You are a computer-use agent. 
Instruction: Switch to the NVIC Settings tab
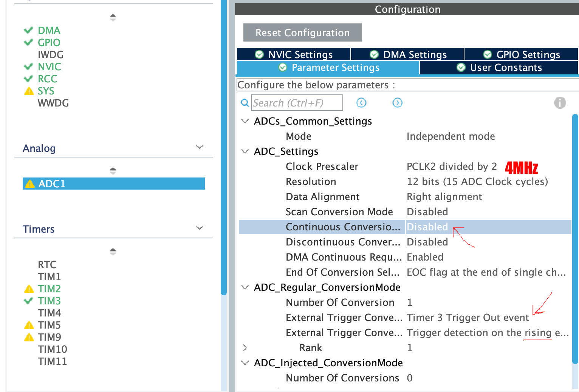pos(294,54)
